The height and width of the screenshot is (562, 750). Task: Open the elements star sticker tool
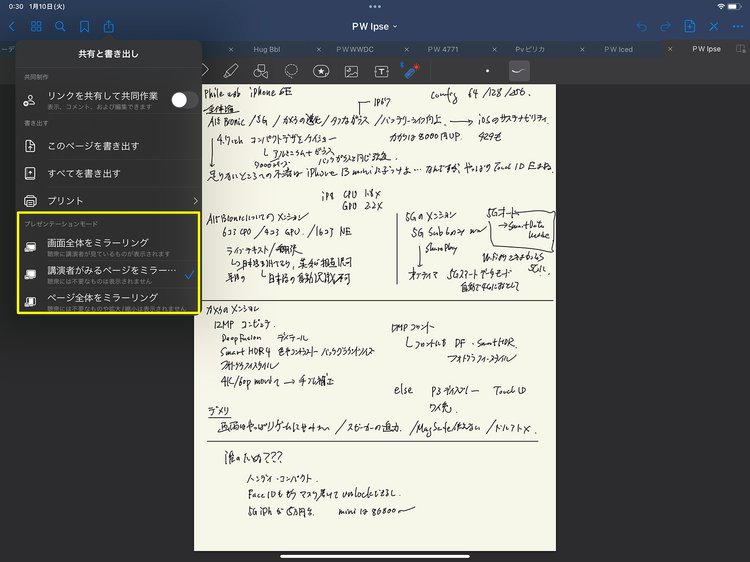click(321, 71)
